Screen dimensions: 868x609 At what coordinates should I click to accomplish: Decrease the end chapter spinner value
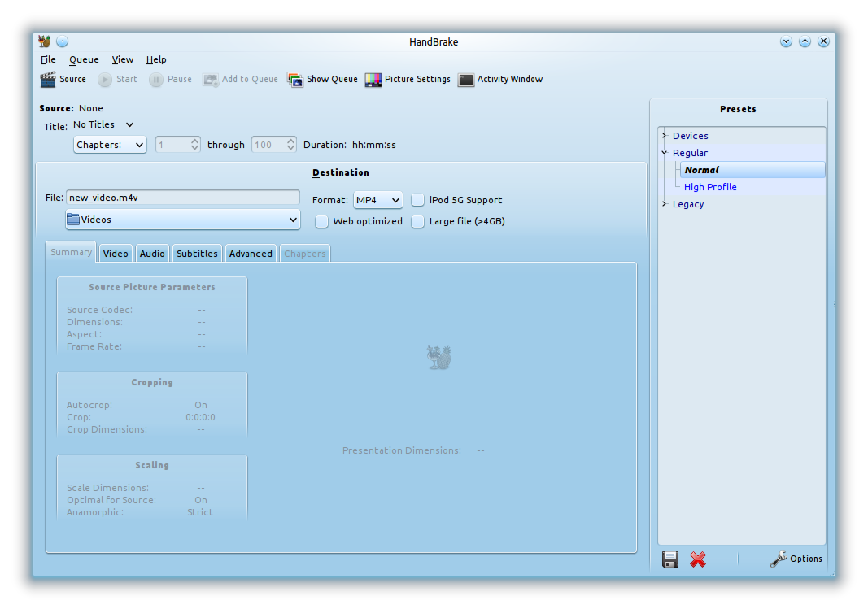tap(290, 148)
